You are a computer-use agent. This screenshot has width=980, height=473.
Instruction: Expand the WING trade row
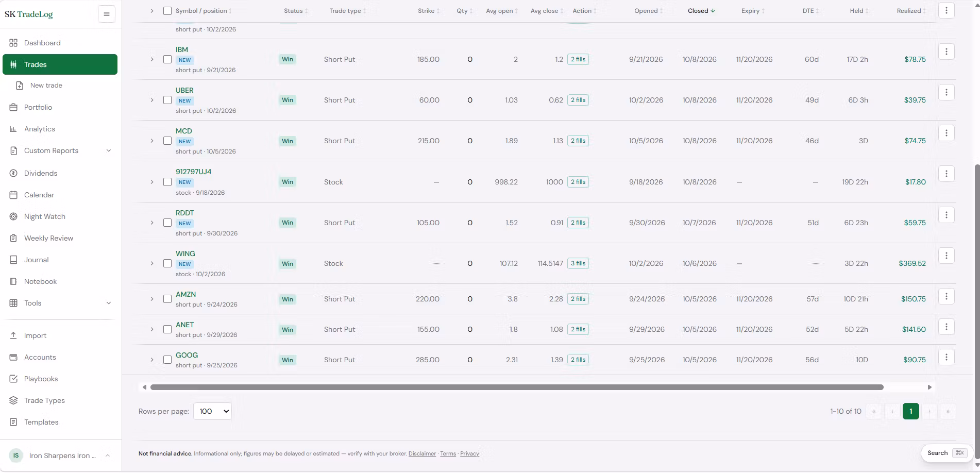[x=152, y=263]
